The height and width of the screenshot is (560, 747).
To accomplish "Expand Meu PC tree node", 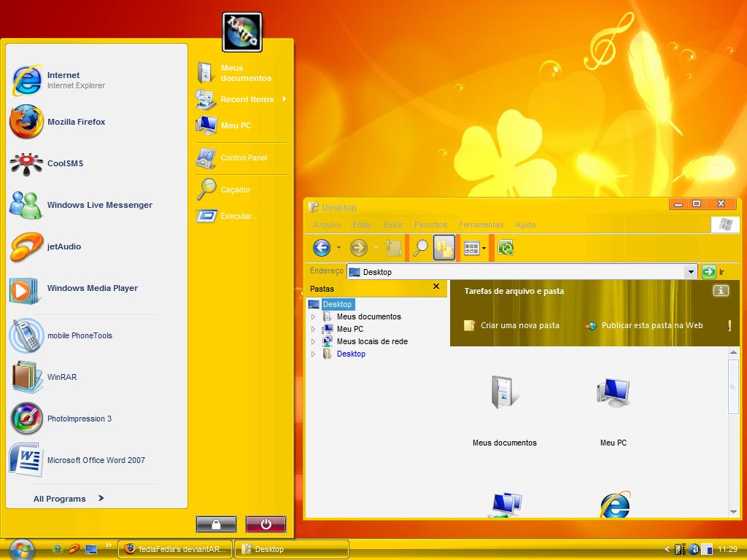I will pyautogui.click(x=313, y=329).
